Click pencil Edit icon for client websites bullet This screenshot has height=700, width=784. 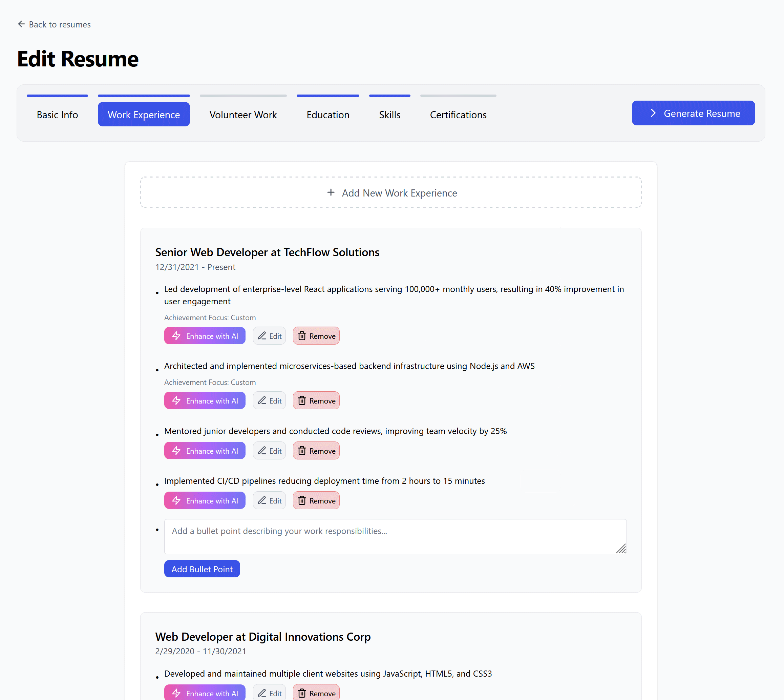coord(262,693)
